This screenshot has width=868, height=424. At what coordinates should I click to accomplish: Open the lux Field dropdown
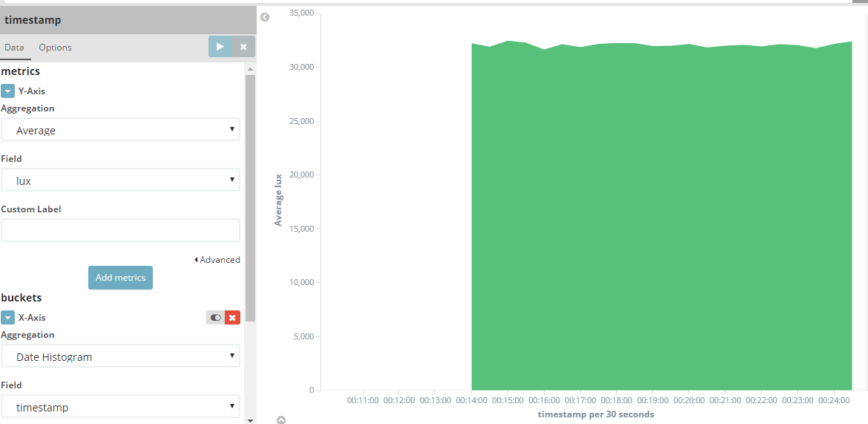(120, 180)
